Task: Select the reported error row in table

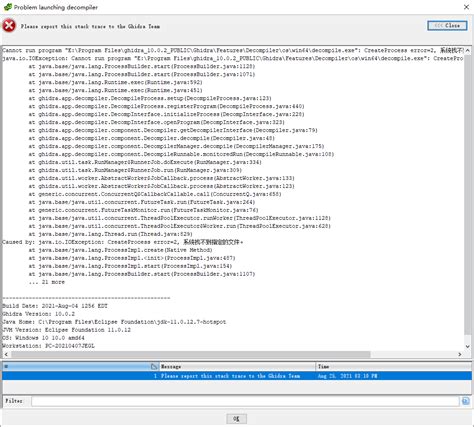Action: coord(237,376)
